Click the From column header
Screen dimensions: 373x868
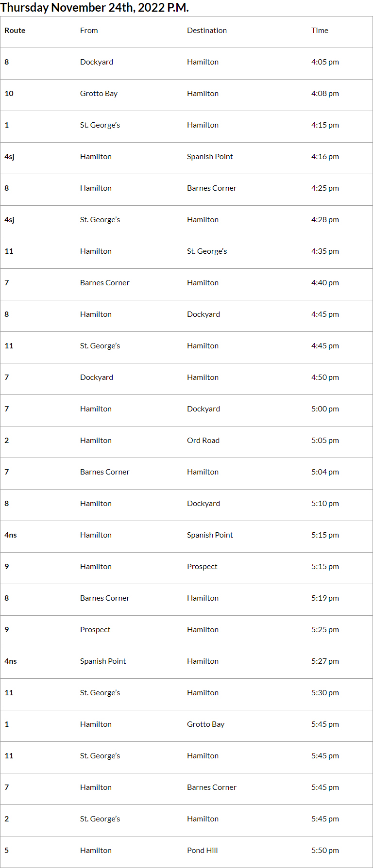click(89, 31)
